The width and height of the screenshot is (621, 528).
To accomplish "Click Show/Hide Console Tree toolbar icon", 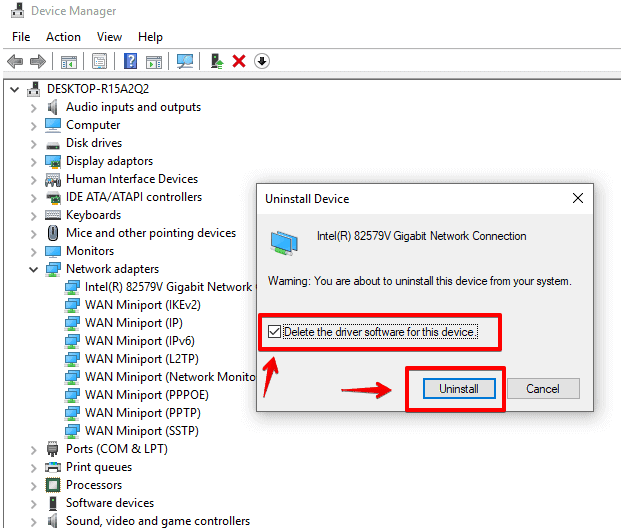I will 69,62.
